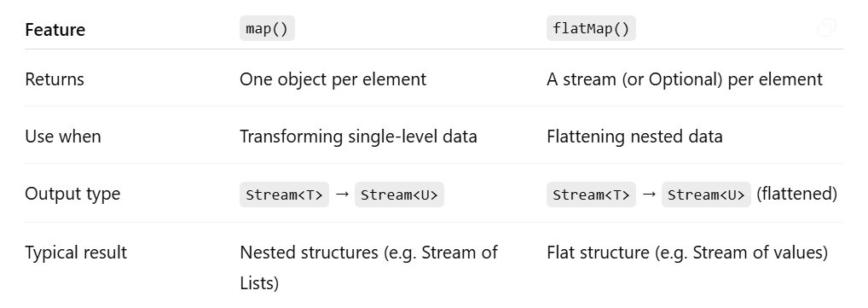Click the Typical result row label
Image resolution: width=868 pixels, height=308 pixels.
[x=76, y=253]
